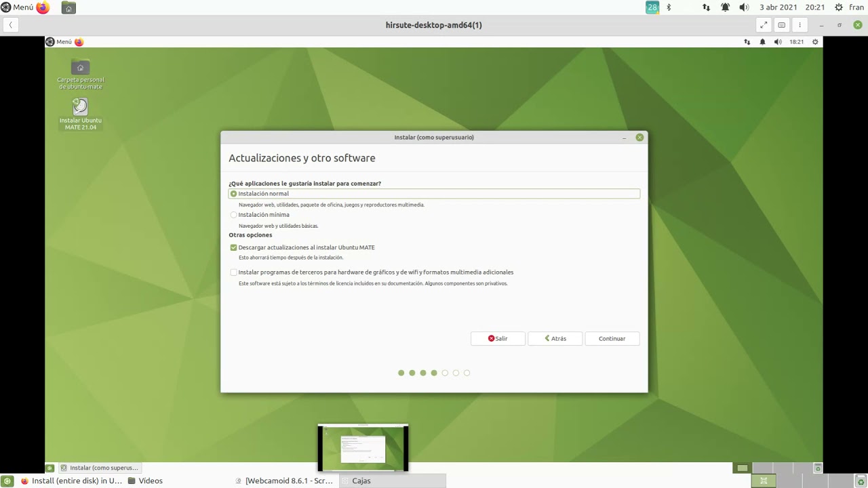Viewport: 868px width, 488px height.
Task: Click the calendar indicator showing 28
Action: (652, 7)
